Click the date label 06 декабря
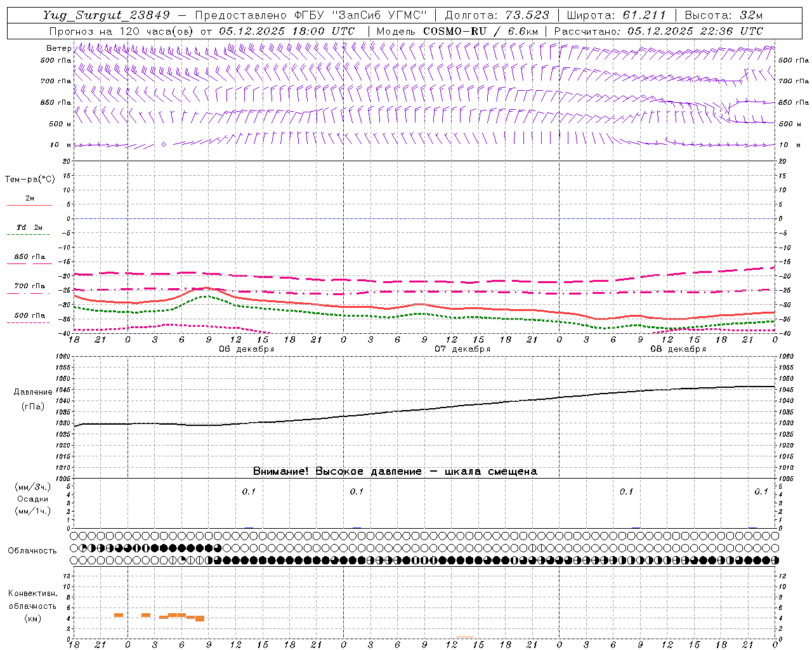Viewport: 812px width, 650px height. 247,349
